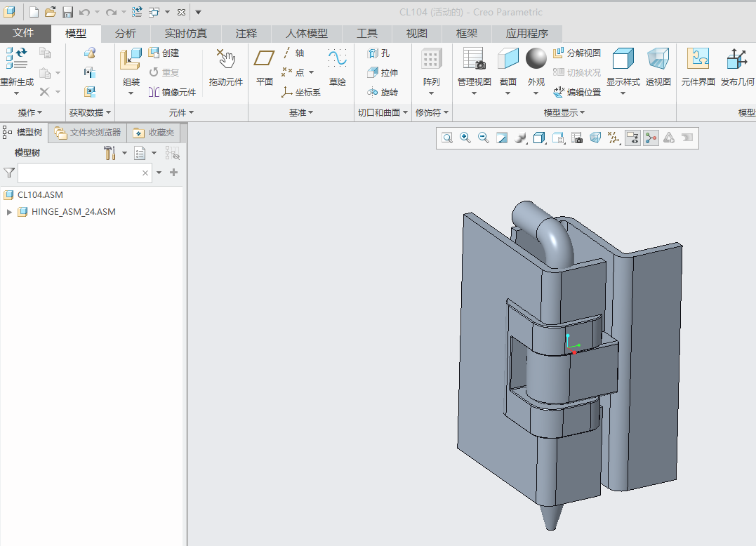This screenshot has height=546, width=756.
Task: Click the Open folder icon
Action: pos(50,12)
